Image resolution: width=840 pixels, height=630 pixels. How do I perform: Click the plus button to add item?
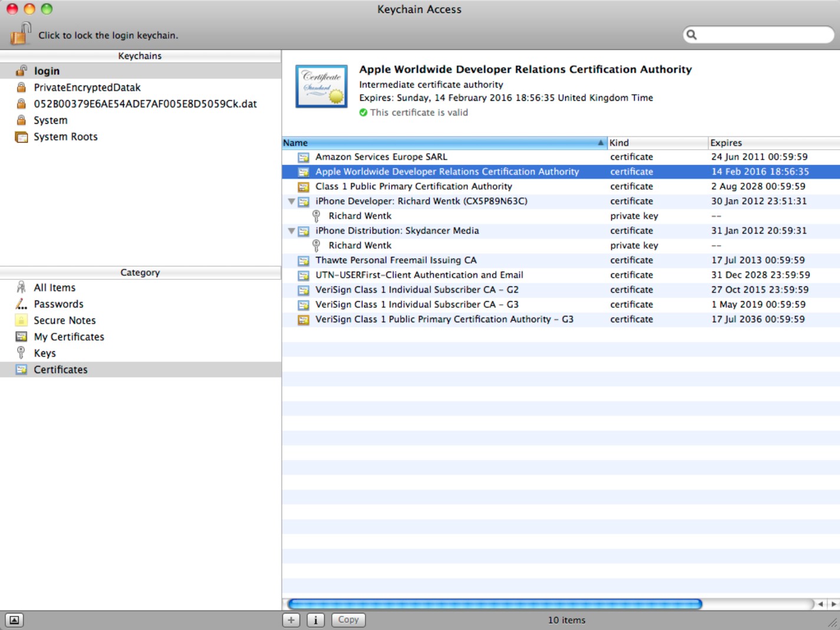(x=291, y=620)
